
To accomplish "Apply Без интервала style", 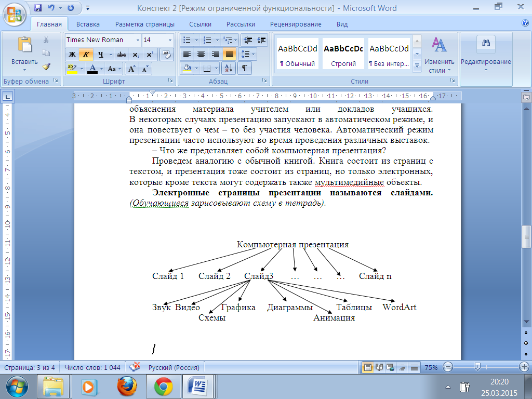I will (389, 54).
